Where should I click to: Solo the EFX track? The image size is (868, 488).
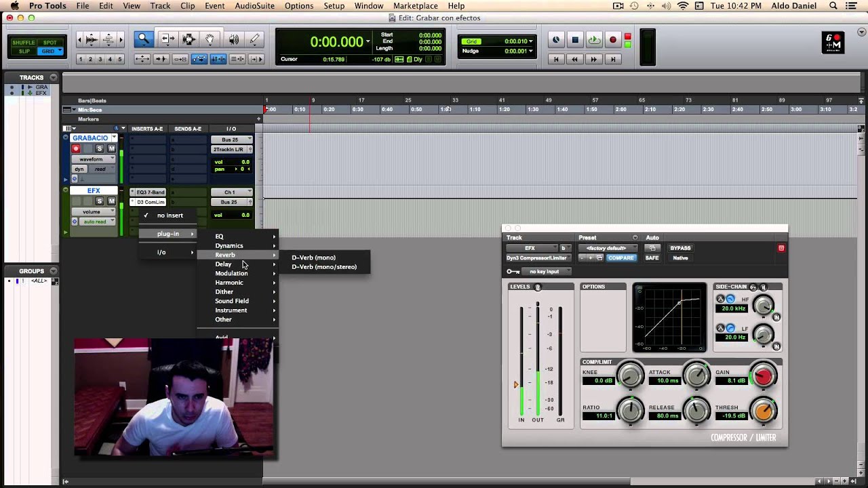click(x=100, y=201)
